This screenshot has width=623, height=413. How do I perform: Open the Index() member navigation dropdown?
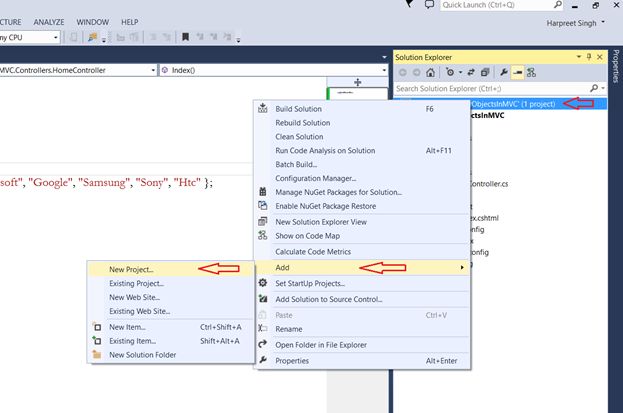coord(384,70)
